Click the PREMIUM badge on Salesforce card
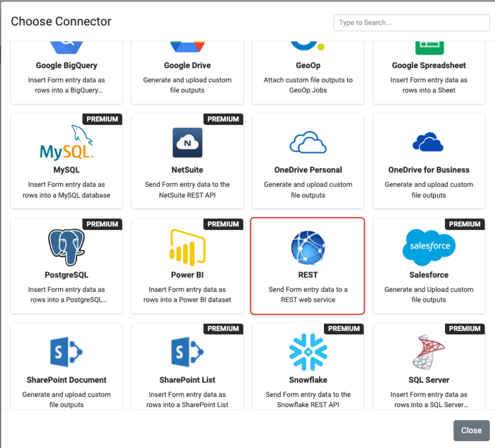 coord(465,224)
